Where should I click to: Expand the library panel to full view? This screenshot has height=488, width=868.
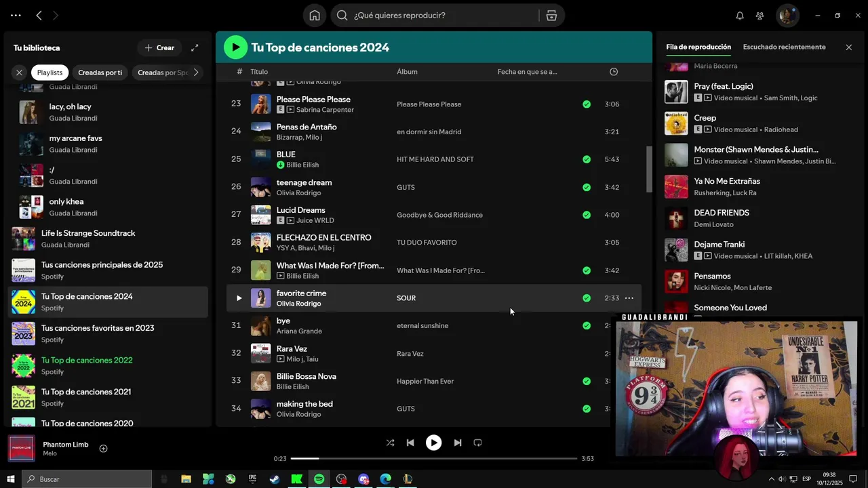click(195, 47)
